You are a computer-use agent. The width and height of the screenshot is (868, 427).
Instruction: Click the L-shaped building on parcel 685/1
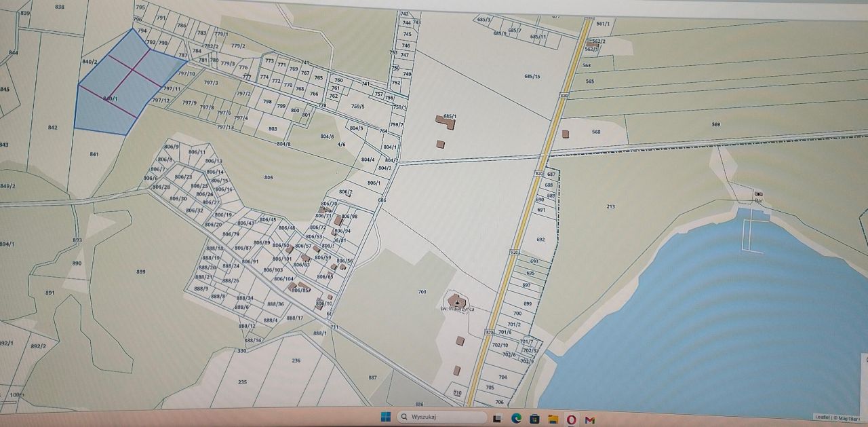tap(446, 122)
